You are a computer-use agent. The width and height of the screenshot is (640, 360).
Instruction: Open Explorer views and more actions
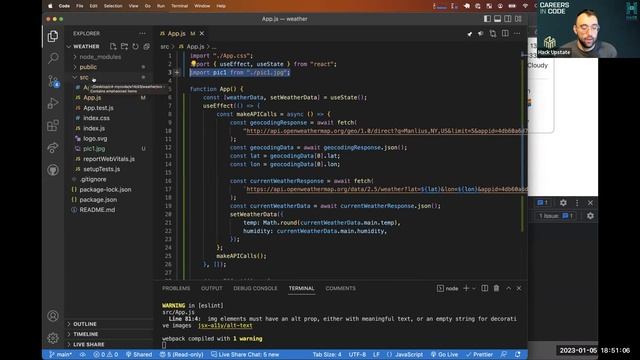(142, 33)
